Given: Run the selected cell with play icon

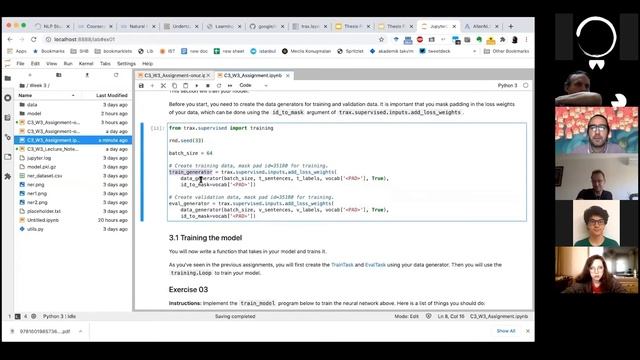Looking at the screenshot, I should tap(196, 86).
